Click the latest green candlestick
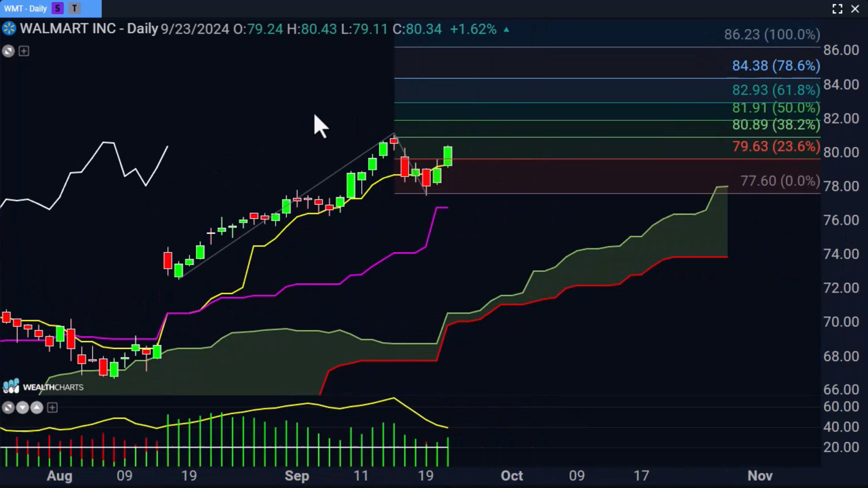 (x=448, y=156)
